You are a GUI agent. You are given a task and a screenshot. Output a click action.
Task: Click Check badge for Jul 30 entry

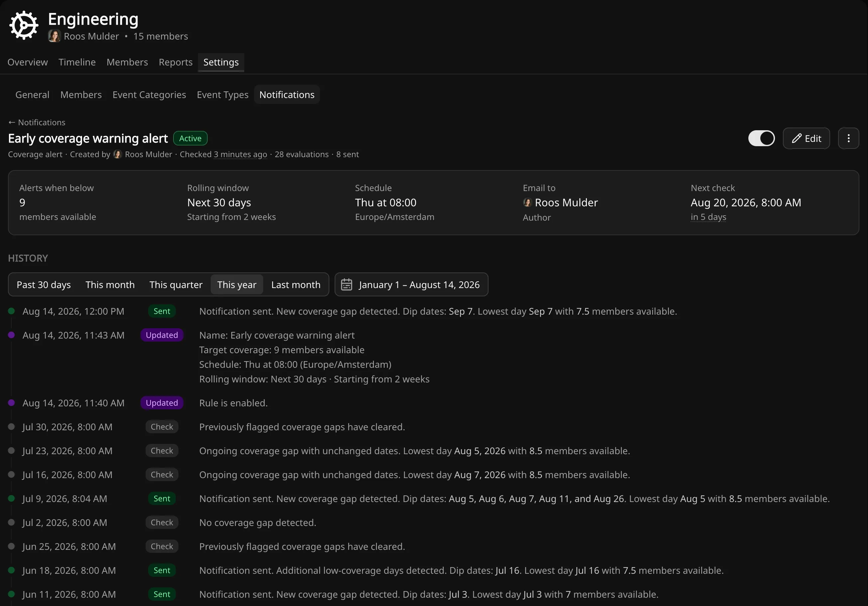pos(162,427)
